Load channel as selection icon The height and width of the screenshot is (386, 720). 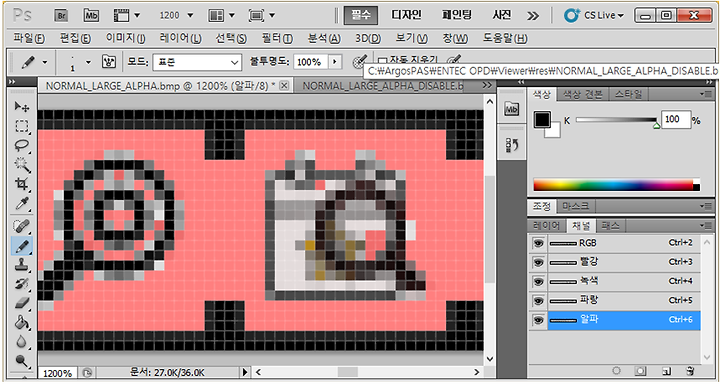click(616, 370)
